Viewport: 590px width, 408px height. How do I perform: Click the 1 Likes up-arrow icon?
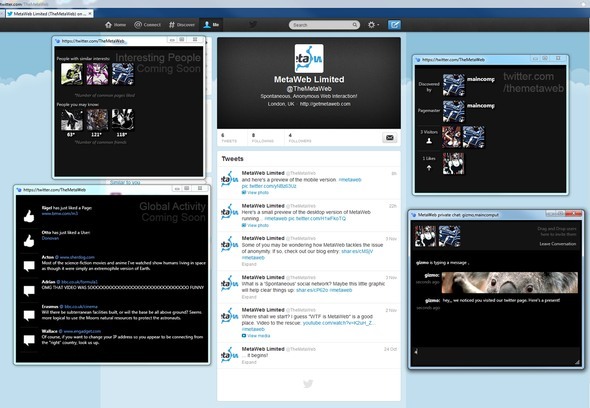(429, 168)
